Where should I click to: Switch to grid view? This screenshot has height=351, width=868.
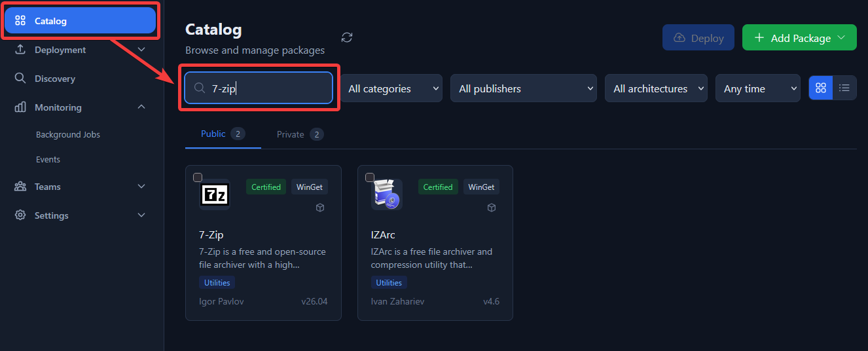[x=821, y=88]
